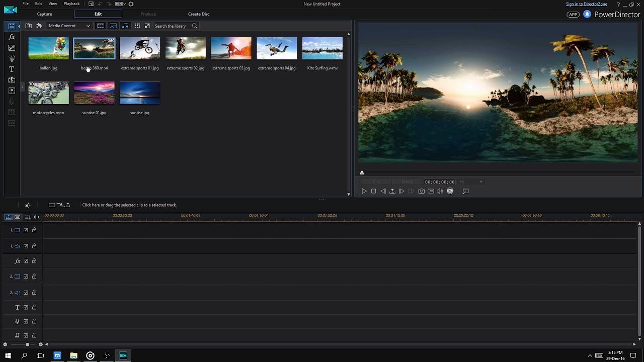Uncheck the effect track enable checkbox

(x=26, y=261)
